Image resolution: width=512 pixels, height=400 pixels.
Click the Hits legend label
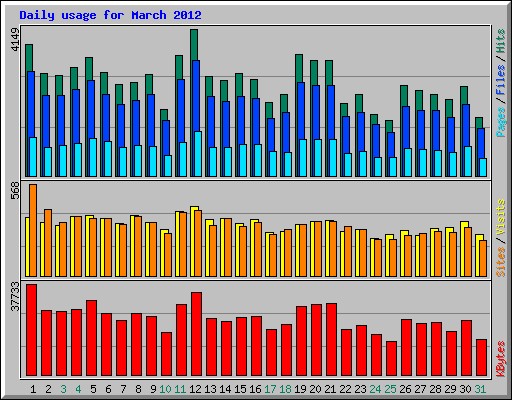point(501,41)
